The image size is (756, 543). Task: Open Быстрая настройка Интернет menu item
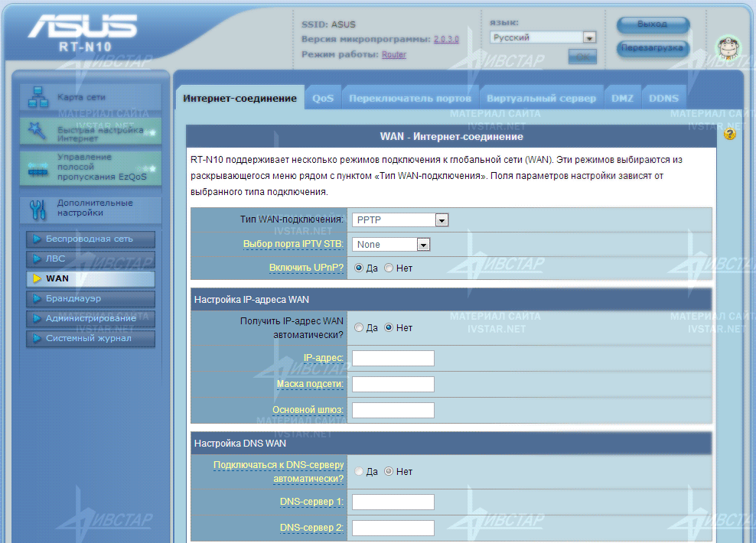(90, 131)
